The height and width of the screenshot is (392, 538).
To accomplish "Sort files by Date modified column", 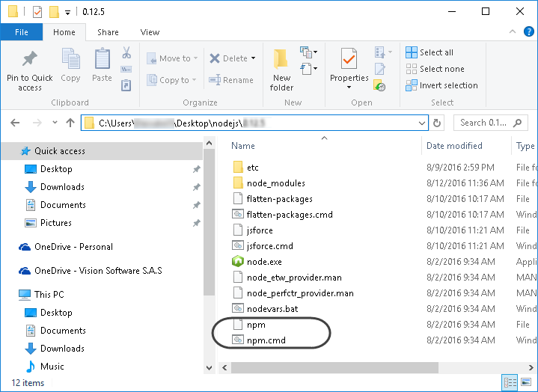I will point(454,146).
